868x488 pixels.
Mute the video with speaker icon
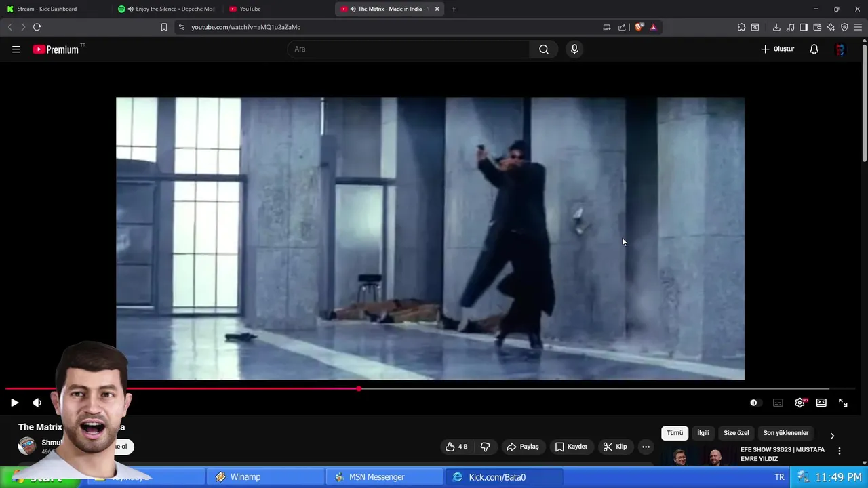(37, 403)
